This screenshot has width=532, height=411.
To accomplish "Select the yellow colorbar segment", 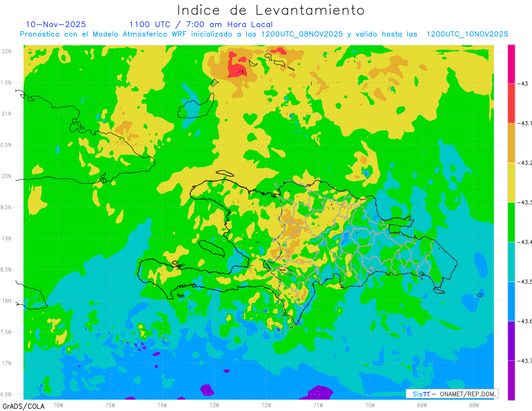I will click(x=511, y=182).
